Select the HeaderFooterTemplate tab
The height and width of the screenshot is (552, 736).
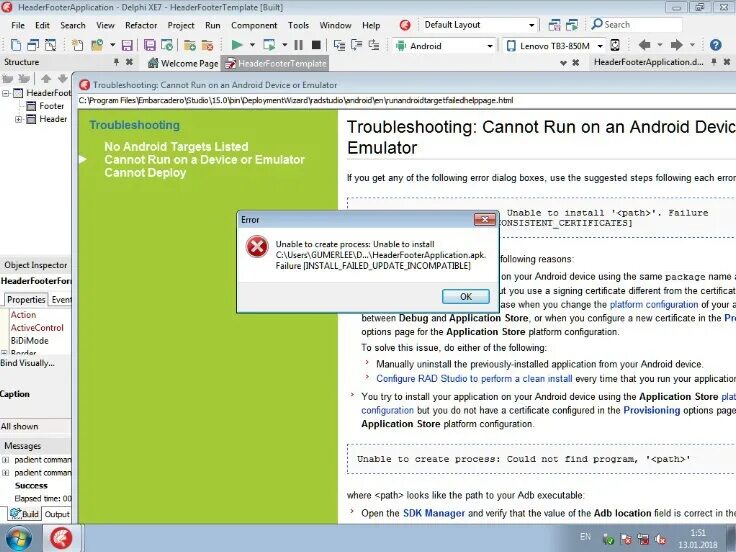pyautogui.click(x=276, y=63)
